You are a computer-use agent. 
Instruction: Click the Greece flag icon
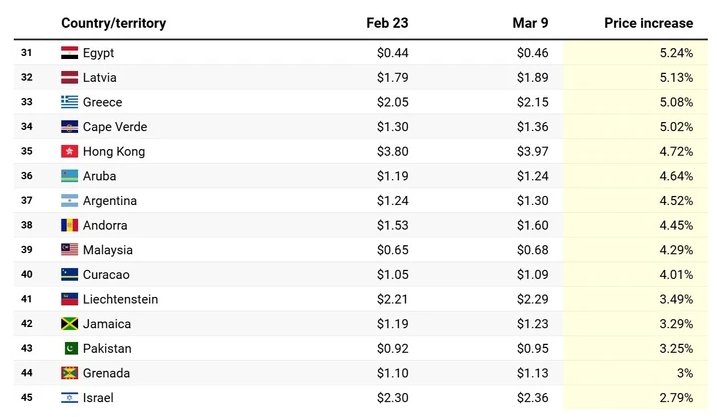(x=70, y=102)
